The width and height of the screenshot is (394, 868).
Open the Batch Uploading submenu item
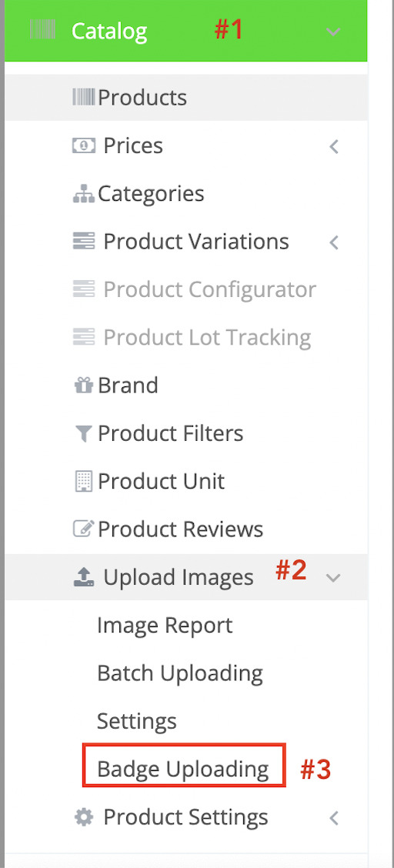tap(180, 673)
